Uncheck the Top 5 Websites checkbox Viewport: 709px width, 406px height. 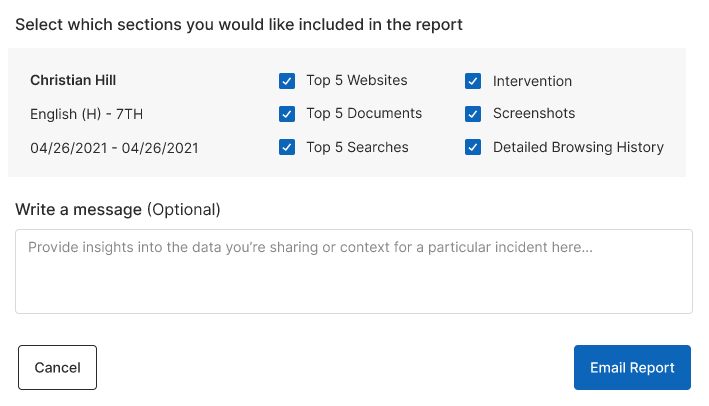(287, 81)
